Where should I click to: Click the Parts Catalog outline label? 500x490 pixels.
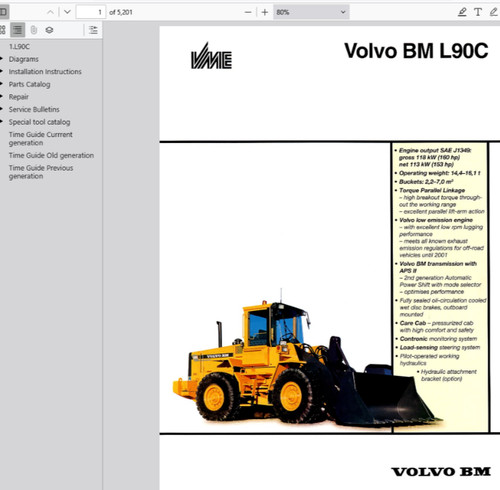click(29, 84)
